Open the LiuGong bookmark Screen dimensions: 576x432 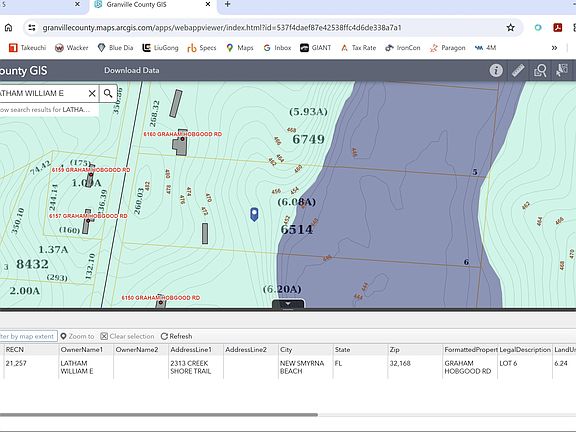point(160,48)
